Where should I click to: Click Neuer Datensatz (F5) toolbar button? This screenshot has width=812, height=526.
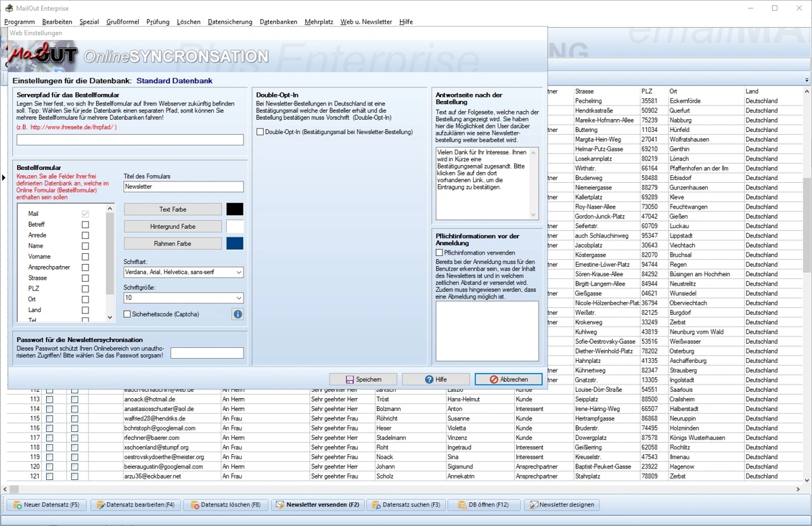[47, 505]
